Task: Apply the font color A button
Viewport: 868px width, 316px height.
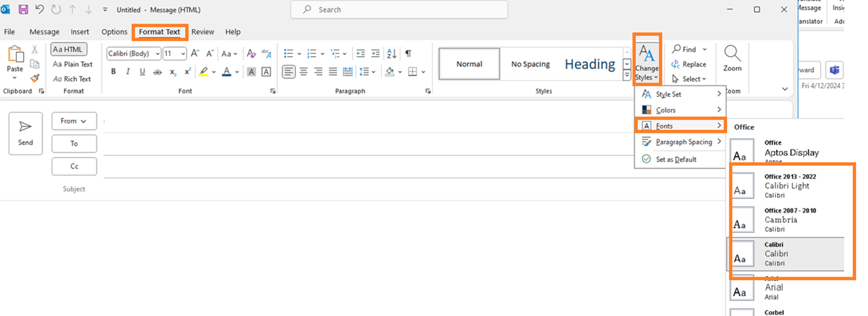Action: 227,72
